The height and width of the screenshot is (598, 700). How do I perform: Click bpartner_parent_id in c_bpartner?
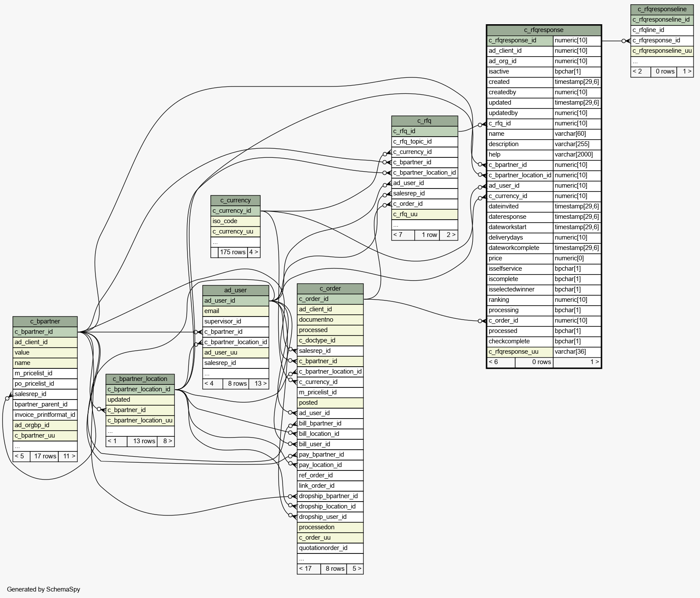click(45, 405)
